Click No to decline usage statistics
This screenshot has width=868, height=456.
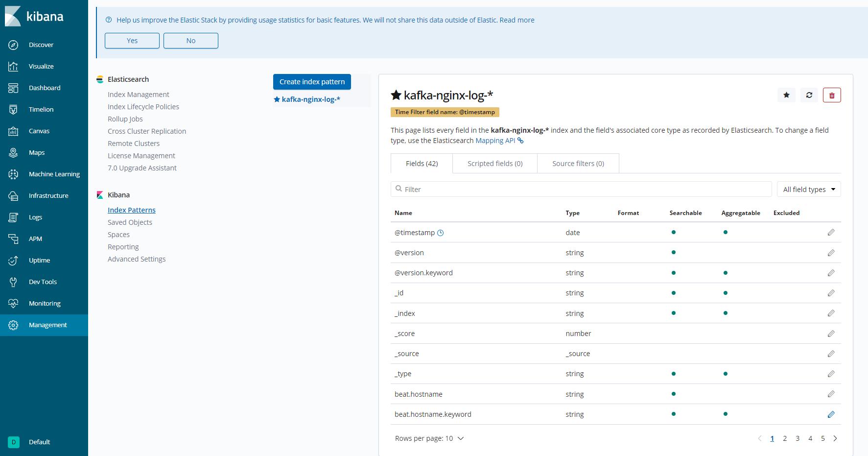coord(191,41)
